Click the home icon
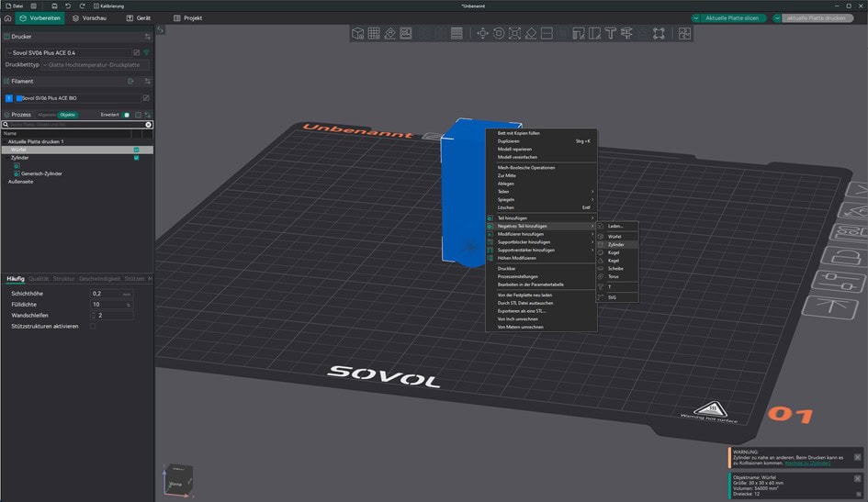 8,18
